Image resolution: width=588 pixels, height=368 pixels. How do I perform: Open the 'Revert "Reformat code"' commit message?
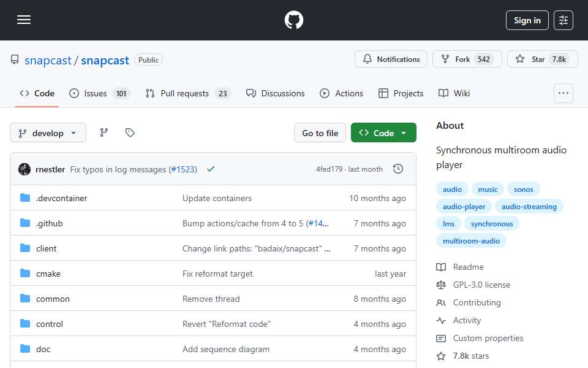click(x=227, y=324)
